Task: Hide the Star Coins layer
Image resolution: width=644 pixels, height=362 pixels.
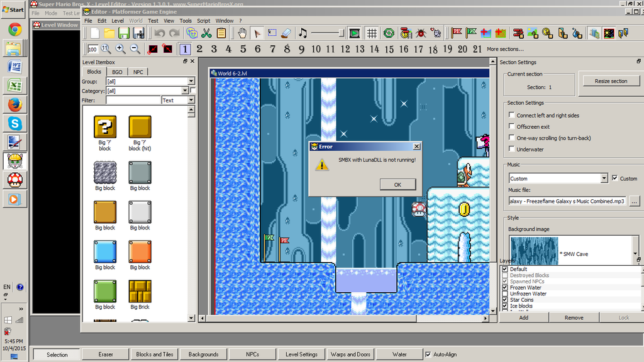Action: pyautogui.click(x=505, y=300)
